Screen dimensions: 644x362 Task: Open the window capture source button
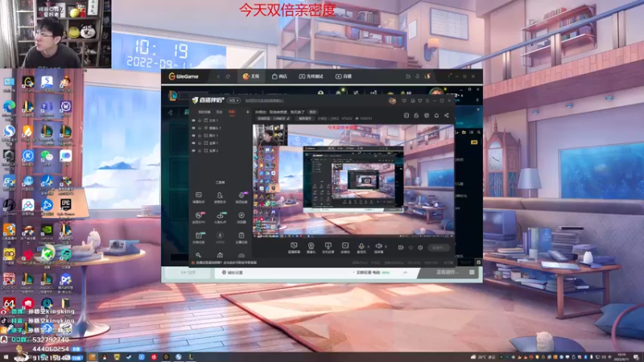294,248
